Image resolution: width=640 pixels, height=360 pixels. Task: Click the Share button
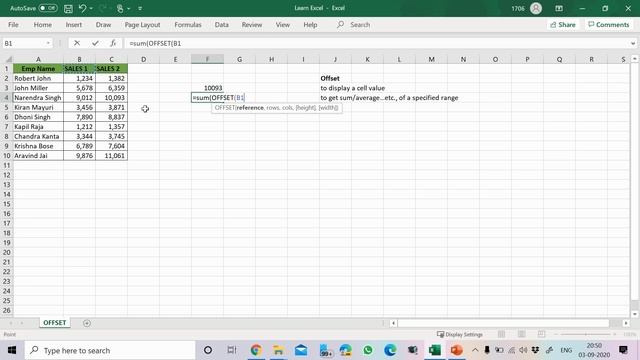click(x=562, y=24)
